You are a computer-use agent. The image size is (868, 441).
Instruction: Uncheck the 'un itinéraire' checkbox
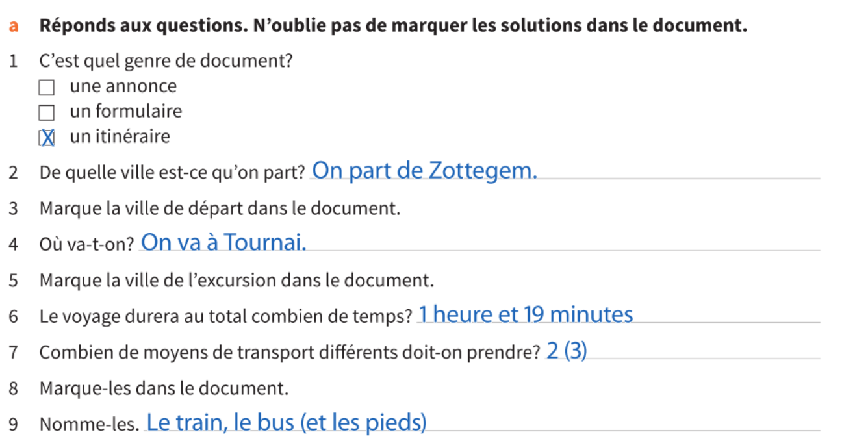(x=47, y=138)
